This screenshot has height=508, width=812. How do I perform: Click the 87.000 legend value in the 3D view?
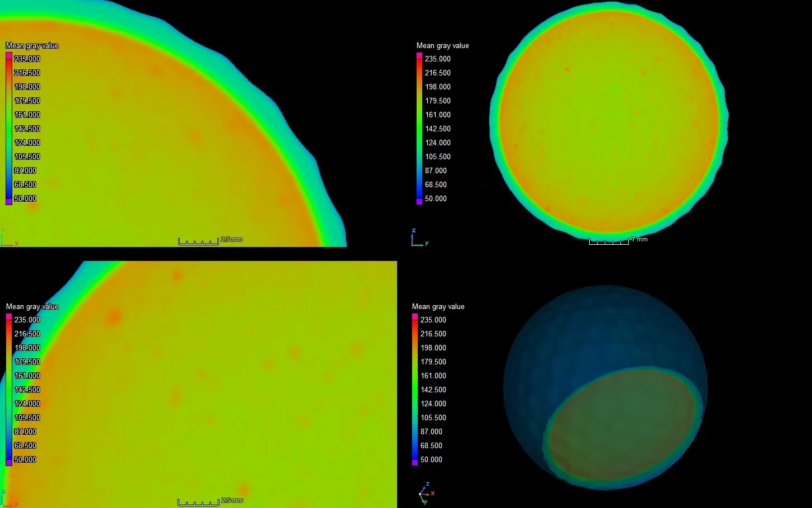(431, 431)
